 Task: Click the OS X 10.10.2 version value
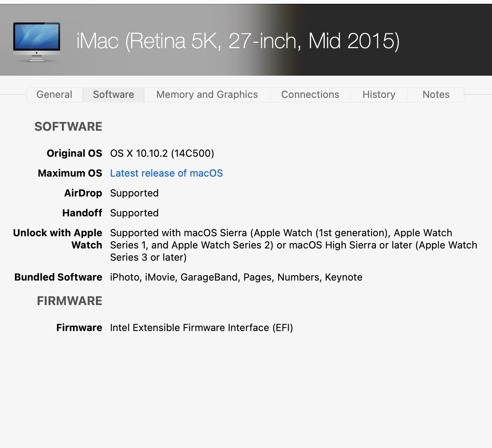pos(162,153)
